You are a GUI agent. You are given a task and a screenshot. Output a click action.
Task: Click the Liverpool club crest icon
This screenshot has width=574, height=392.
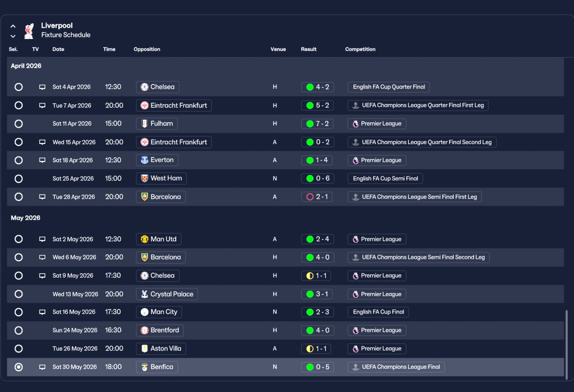[x=29, y=31]
